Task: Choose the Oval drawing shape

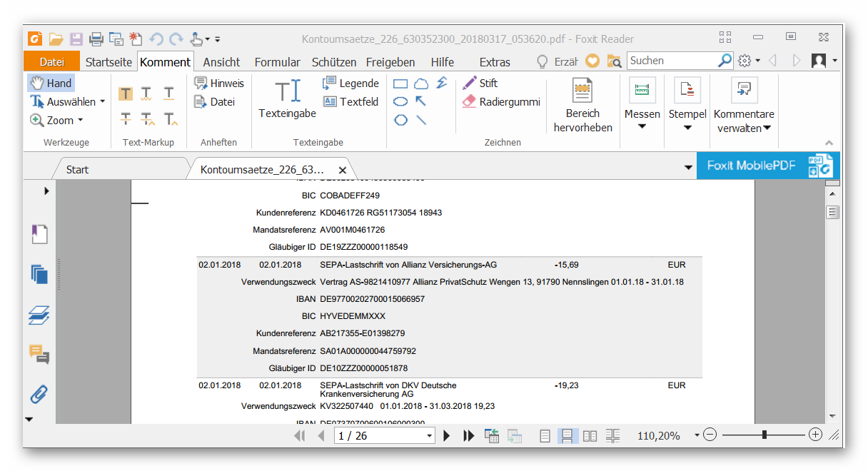Action: pos(400,101)
